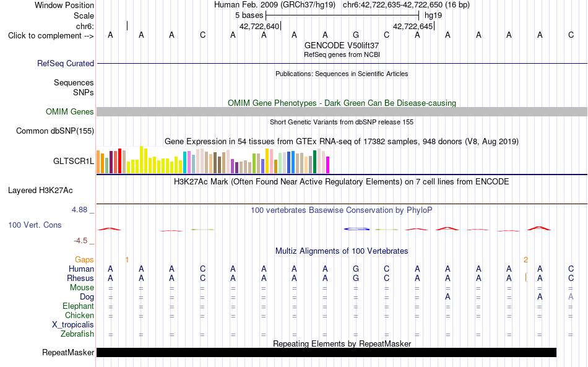This screenshot has height=367, width=588.
Task: Click 'Click to complement -->' label
Action: (51, 36)
